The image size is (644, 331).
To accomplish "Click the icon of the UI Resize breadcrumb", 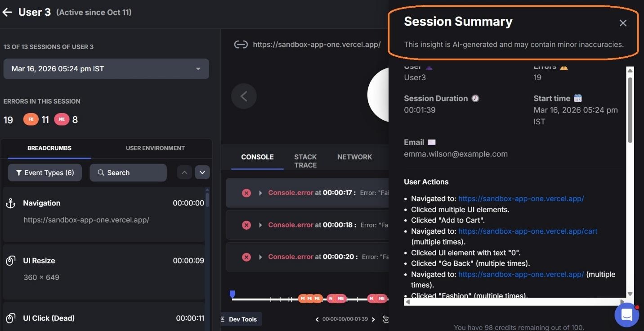I will point(10,261).
